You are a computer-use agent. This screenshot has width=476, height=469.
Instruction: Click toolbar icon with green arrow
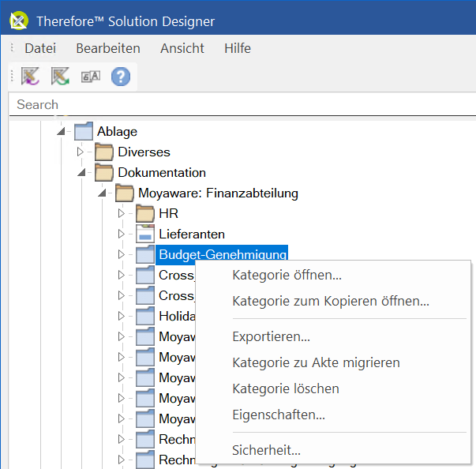[x=60, y=77]
